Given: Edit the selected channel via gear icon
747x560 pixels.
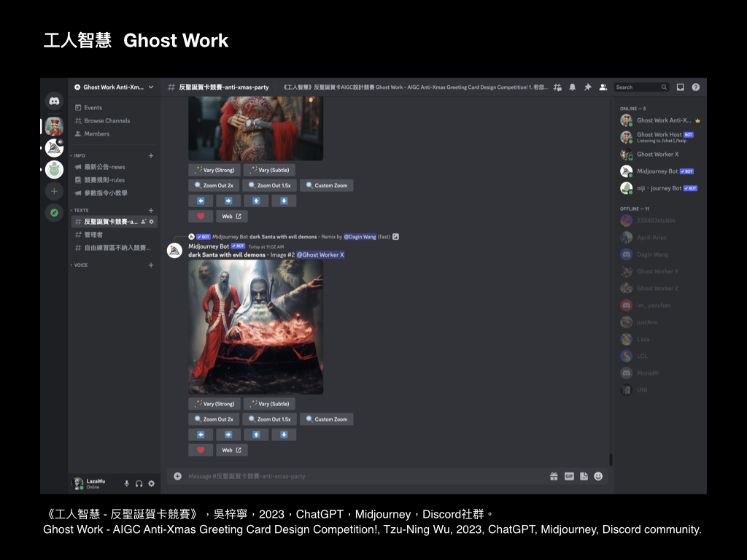Looking at the screenshot, I should coord(152,222).
